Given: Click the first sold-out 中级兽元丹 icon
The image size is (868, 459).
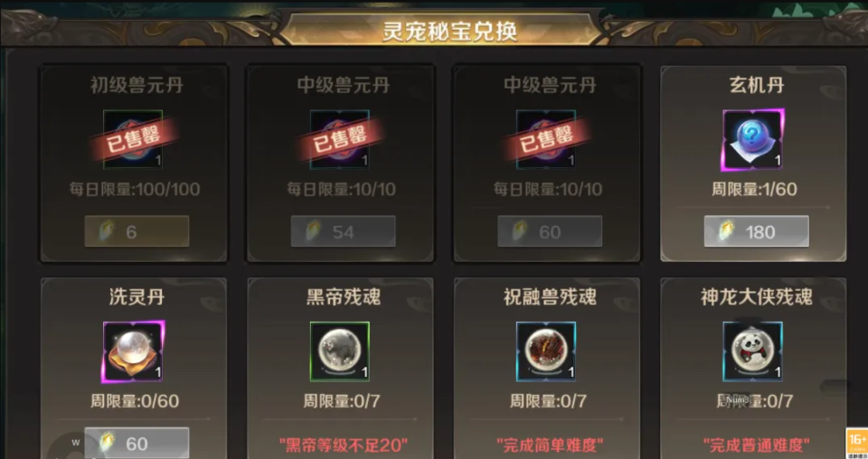Looking at the screenshot, I should (339, 139).
